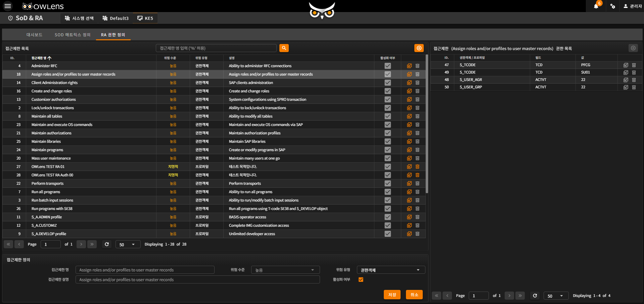This screenshot has width=644, height=304.
Task: Refresh the access restriction list
Action: 107,244
